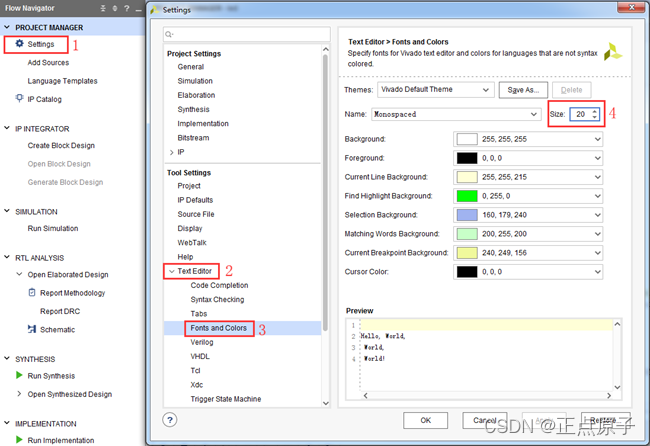Click Run Simulation in Flow Navigator
The height and width of the screenshot is (446, 650).
[x=53, y=228]
